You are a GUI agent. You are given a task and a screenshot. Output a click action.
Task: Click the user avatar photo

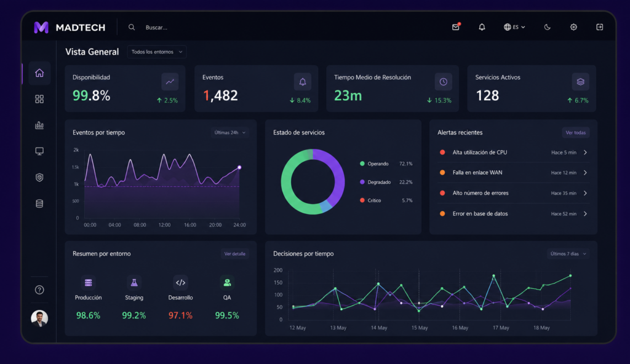(39, 318)
